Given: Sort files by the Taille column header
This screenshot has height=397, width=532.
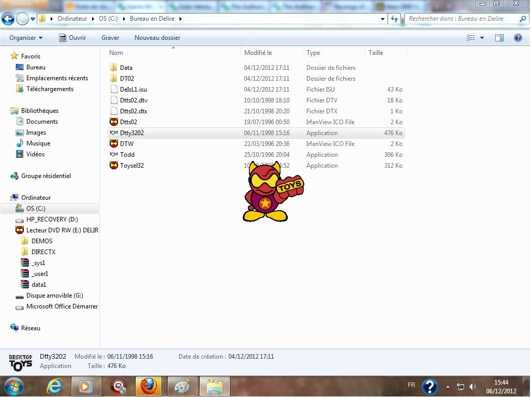Looking at the screenshot, I should [x=376, y=53].
